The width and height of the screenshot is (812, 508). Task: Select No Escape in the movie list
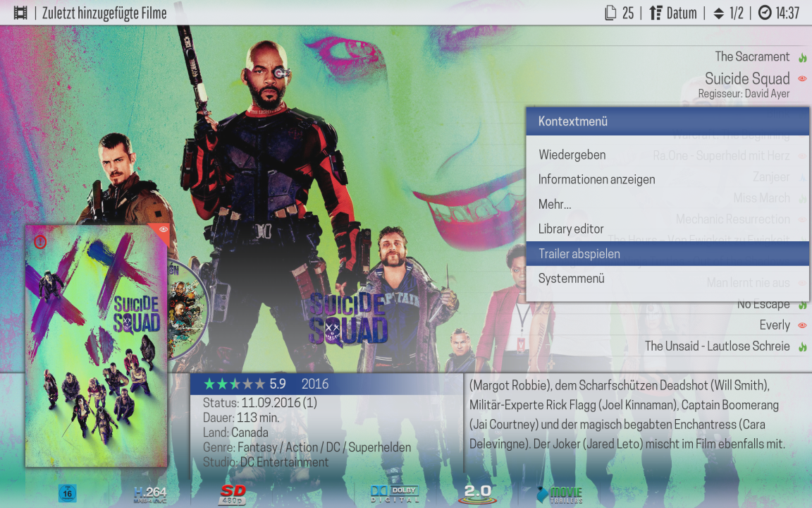pyautogui.click(x=763, y=304)
